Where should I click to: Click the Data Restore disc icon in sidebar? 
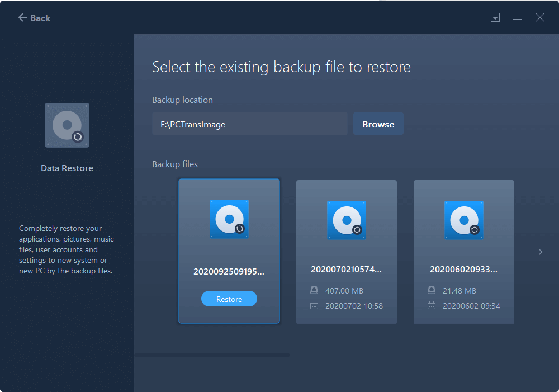(67, 125)
